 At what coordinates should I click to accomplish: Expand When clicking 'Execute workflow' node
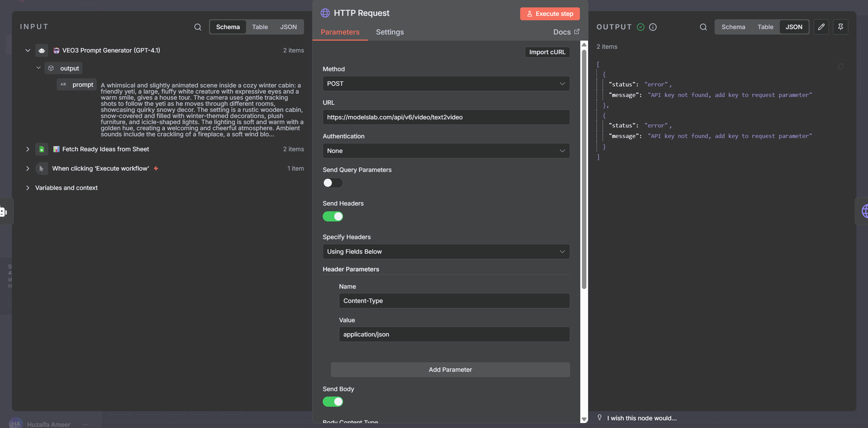(x=28, y=169)
